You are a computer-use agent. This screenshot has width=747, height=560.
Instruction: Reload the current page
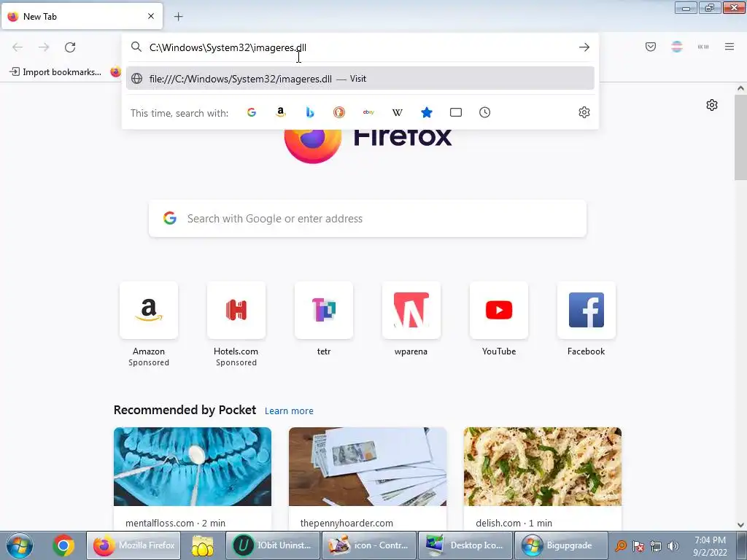(70, 47)
